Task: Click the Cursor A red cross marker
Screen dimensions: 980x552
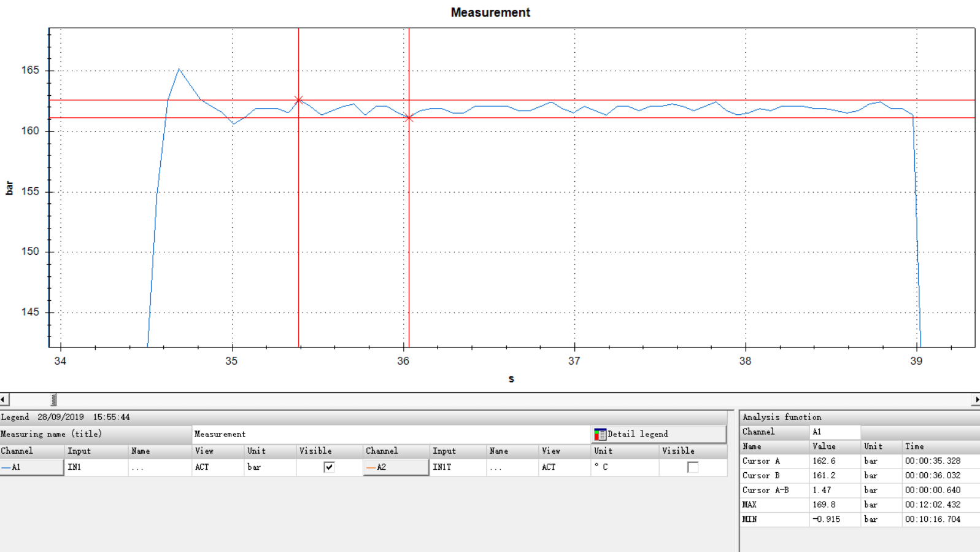Action: 299,100
